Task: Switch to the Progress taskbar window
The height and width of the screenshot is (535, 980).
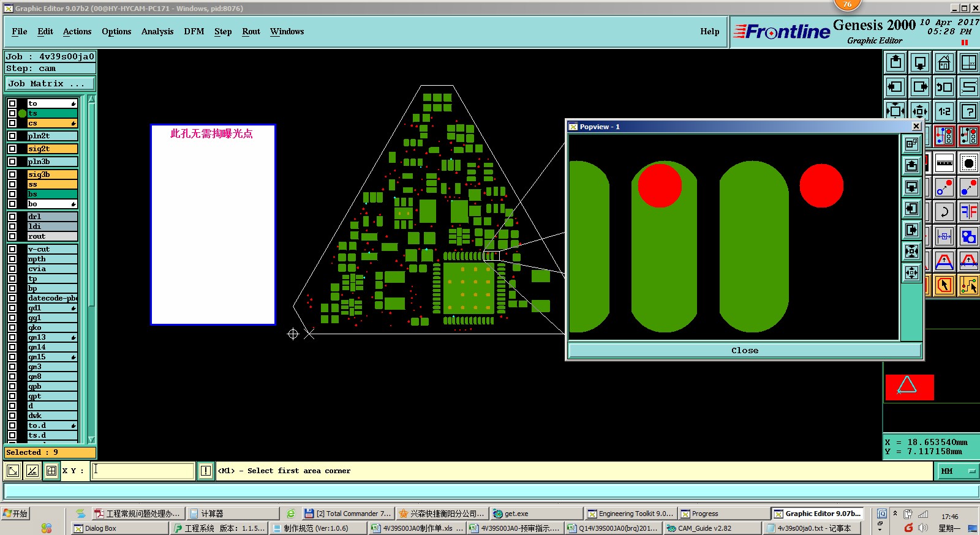Action: 723,514
